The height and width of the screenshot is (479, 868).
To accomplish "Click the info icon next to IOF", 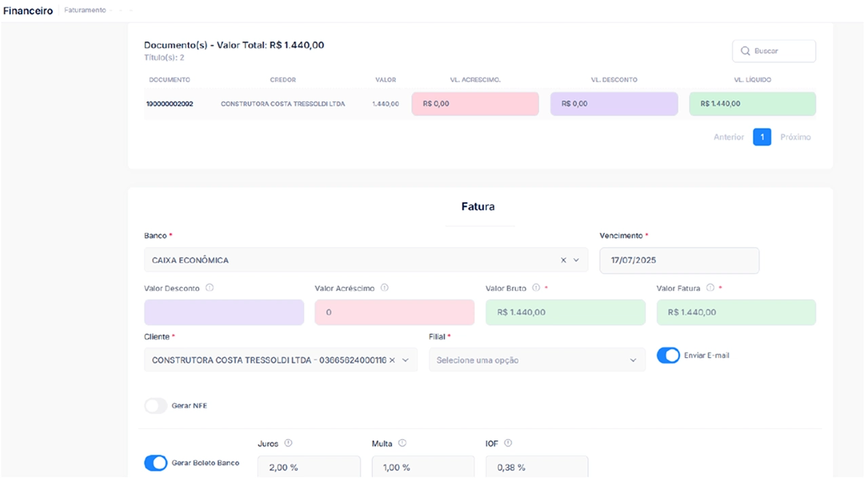I will (508, 443).
